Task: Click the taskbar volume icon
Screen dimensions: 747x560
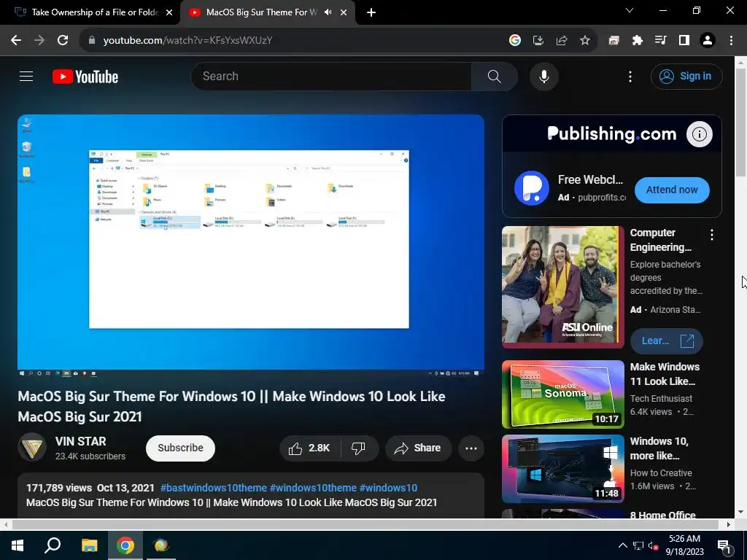Action: tap(653, 546)
